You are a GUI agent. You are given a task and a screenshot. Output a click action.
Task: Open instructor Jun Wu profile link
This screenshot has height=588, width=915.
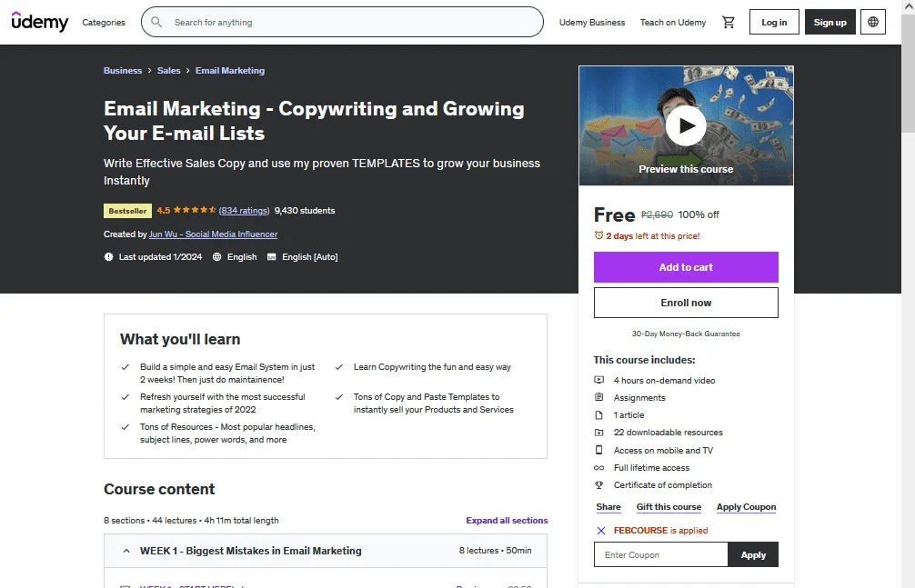pos(213,234)
